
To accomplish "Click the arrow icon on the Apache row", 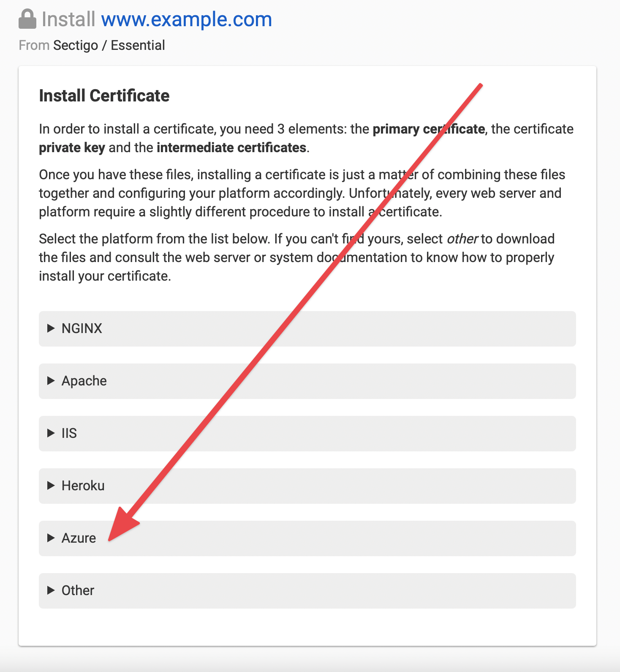I will tap(51, 381).
